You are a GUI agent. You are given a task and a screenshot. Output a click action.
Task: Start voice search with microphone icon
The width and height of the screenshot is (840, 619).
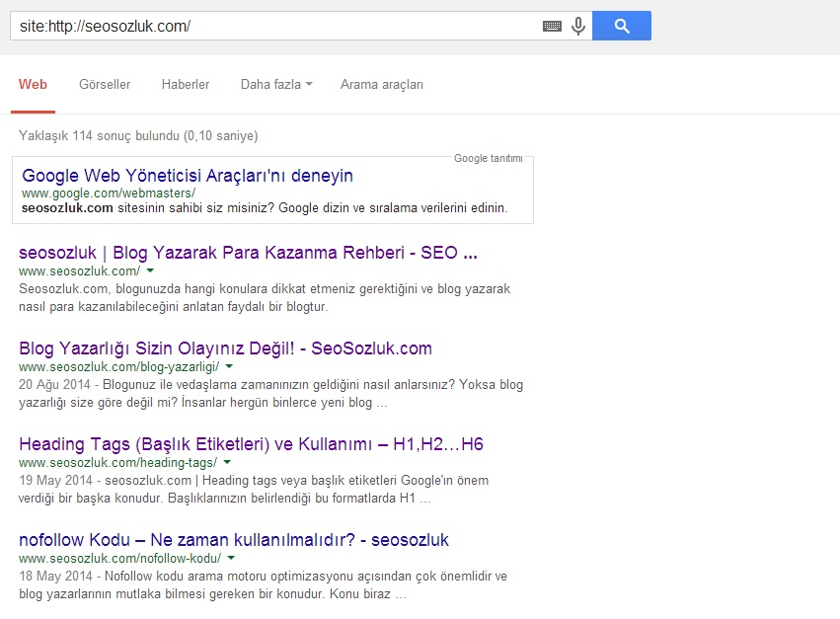(578, 26)
